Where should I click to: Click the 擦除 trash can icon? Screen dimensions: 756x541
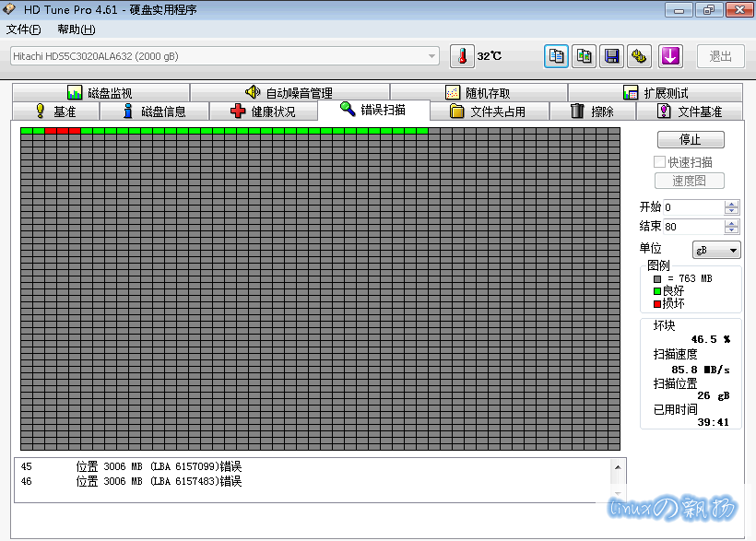(x=577, y=111)
